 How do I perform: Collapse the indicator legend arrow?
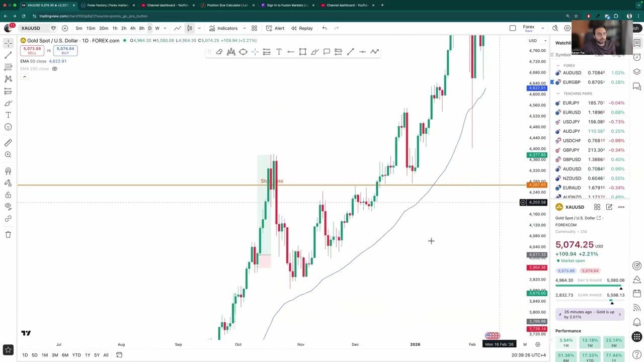(24, 77)
